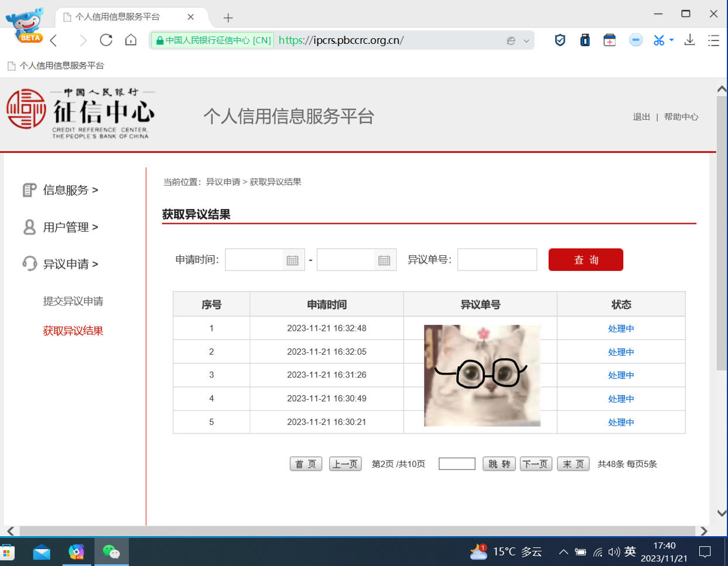
Task: Open WeChat from the taskbar
Action: click(111, 552)
